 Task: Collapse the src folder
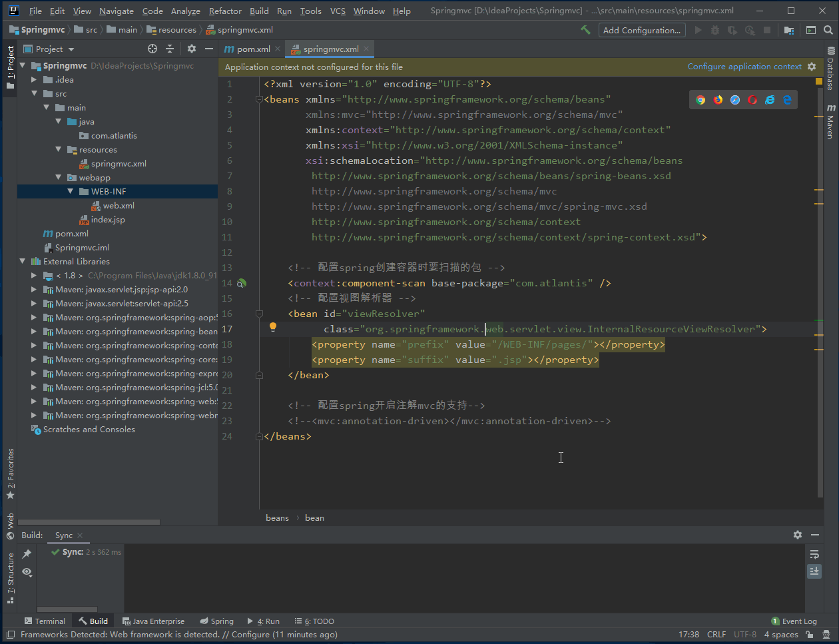click(34, 93)
